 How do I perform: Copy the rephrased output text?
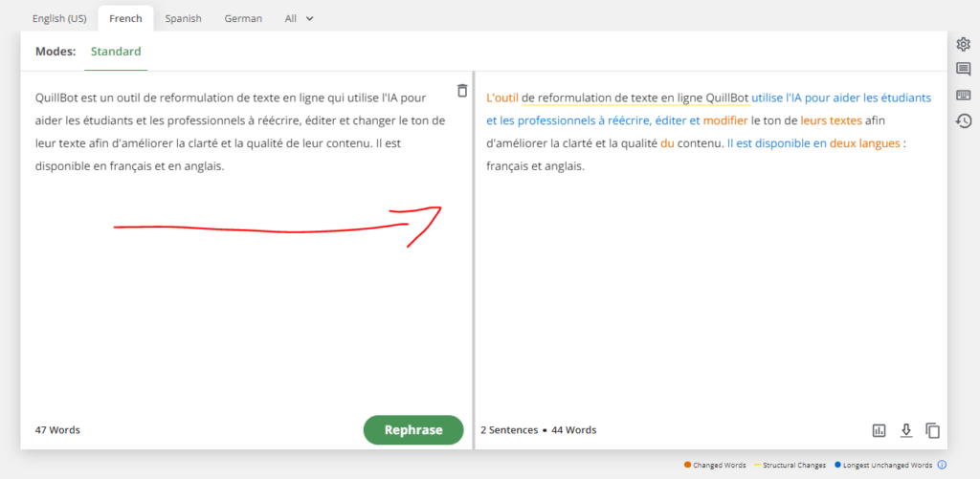pos(932,430)
